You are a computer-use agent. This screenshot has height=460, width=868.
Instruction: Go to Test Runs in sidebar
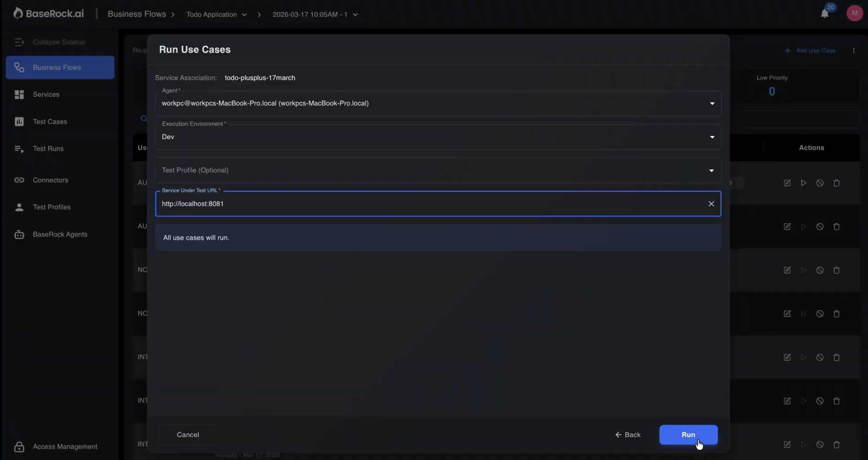pyautogui.click(x=48, y=149)
